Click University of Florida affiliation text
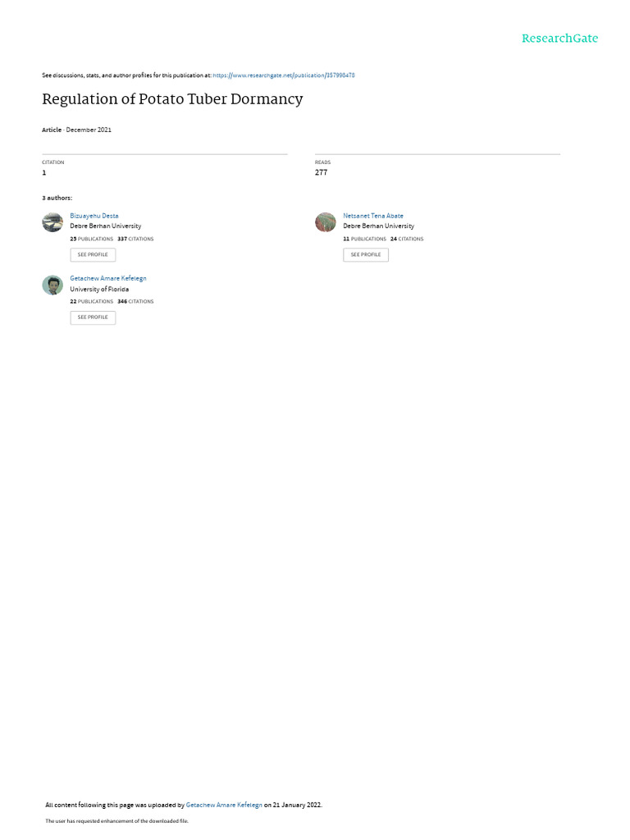Viewport: 630px width, 840px height. coord(99,290)
